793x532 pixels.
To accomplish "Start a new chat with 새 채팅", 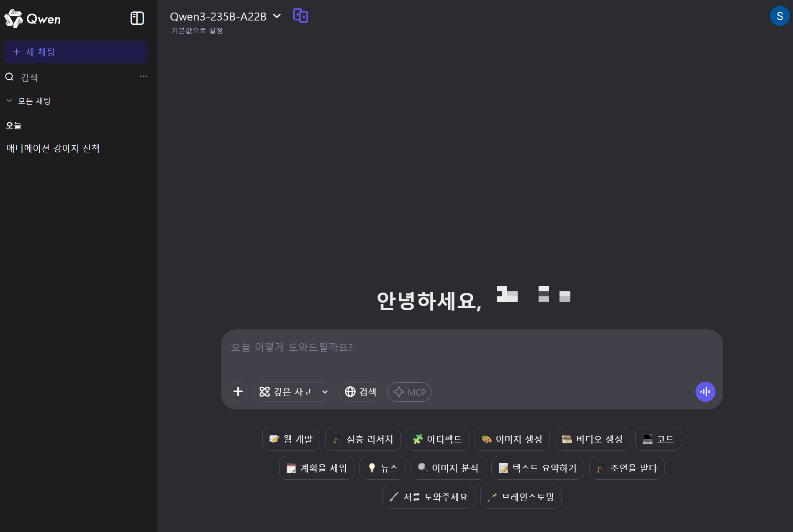I will pos(76,52).
